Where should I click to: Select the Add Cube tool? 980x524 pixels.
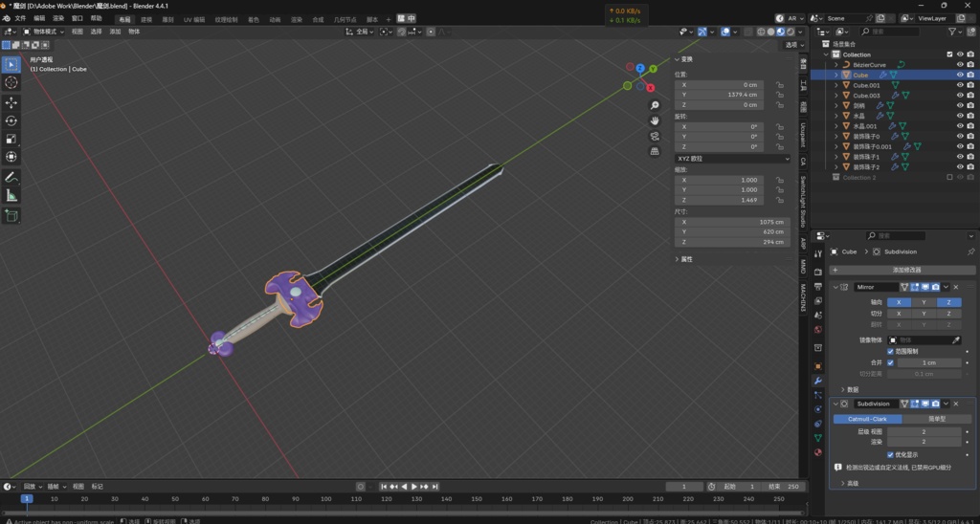(11, 216)
